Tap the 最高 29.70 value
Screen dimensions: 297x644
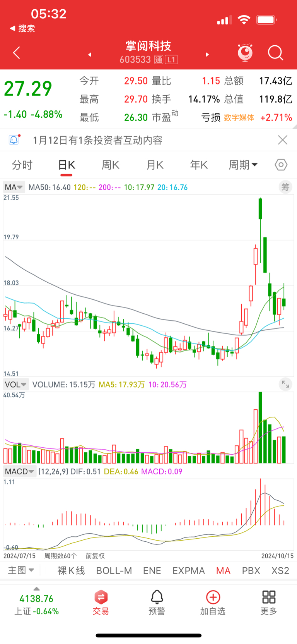click(136, 99)
